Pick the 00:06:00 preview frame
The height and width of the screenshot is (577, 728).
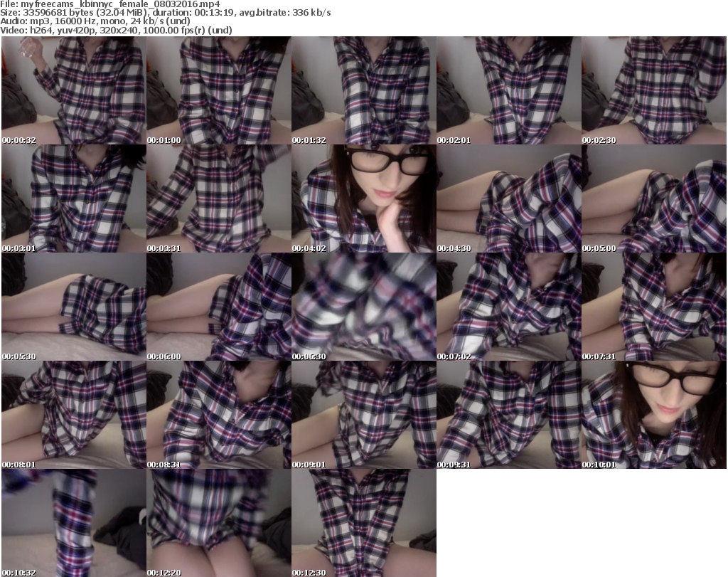[219, 307]
